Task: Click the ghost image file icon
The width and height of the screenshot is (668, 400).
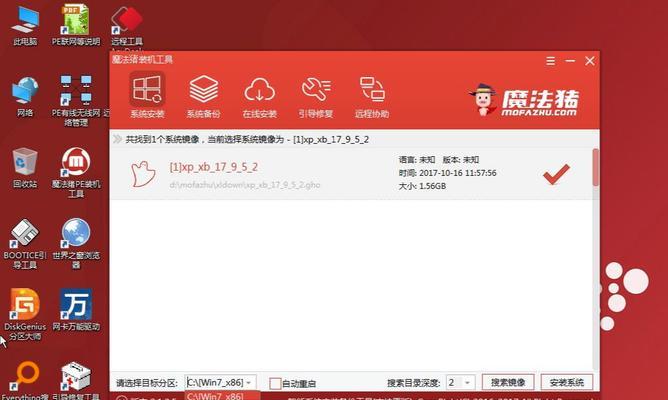Action: (143, 174)
